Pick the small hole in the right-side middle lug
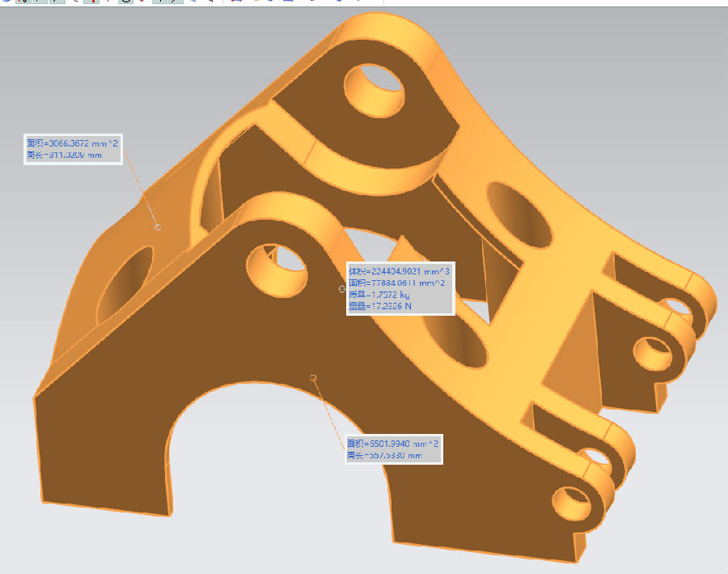 click(x=654, y=353)
